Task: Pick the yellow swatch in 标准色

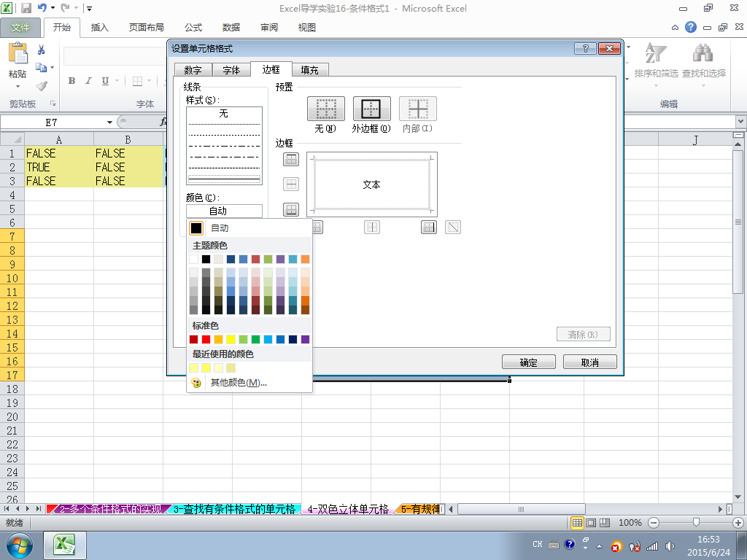Action: tap(231, 340)
